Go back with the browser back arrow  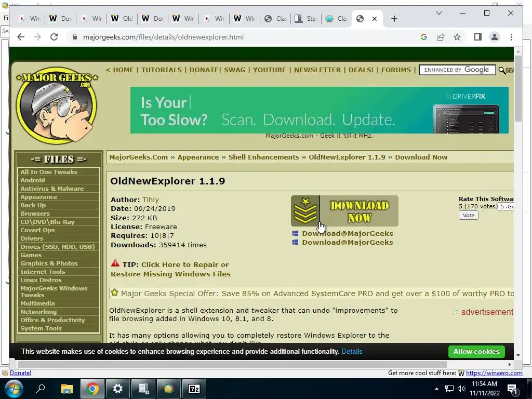pyautogui.click(x=21, y=37)
